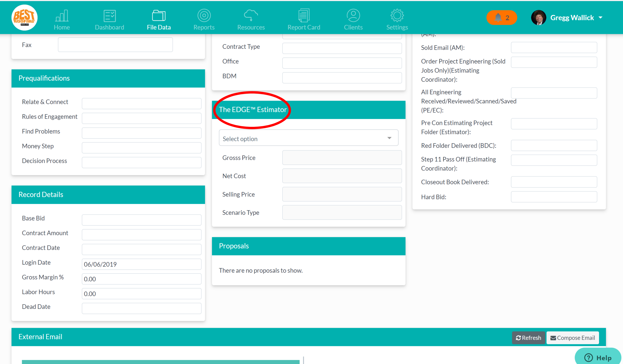Open the Dashboard checklist icon
623x364 pixels.
click(110, 16)
